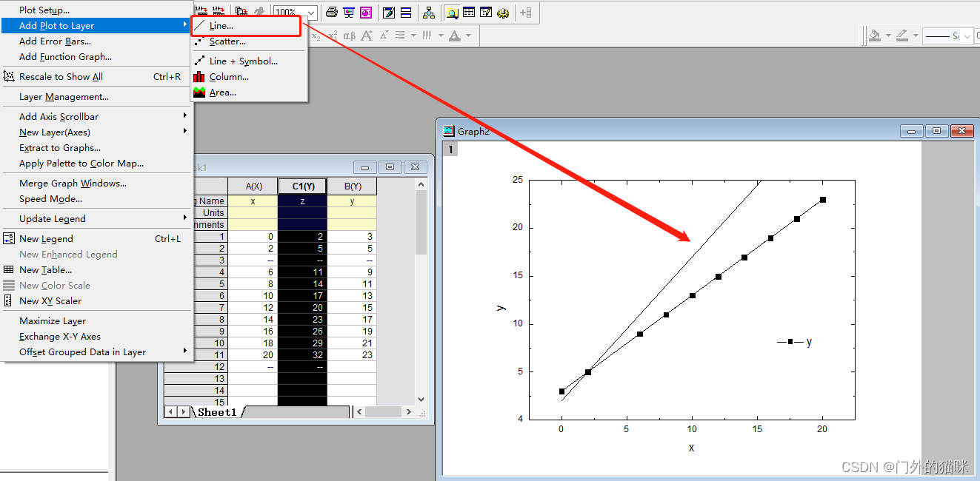Click the yellow gear Code Builder icon
The height and width of the screenshot is (481, 980).
coord(503,13)
